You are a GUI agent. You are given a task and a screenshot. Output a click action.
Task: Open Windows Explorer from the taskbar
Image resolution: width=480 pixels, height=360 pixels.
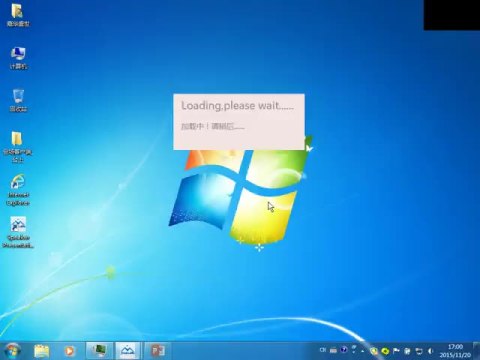[x=42, y=351]
